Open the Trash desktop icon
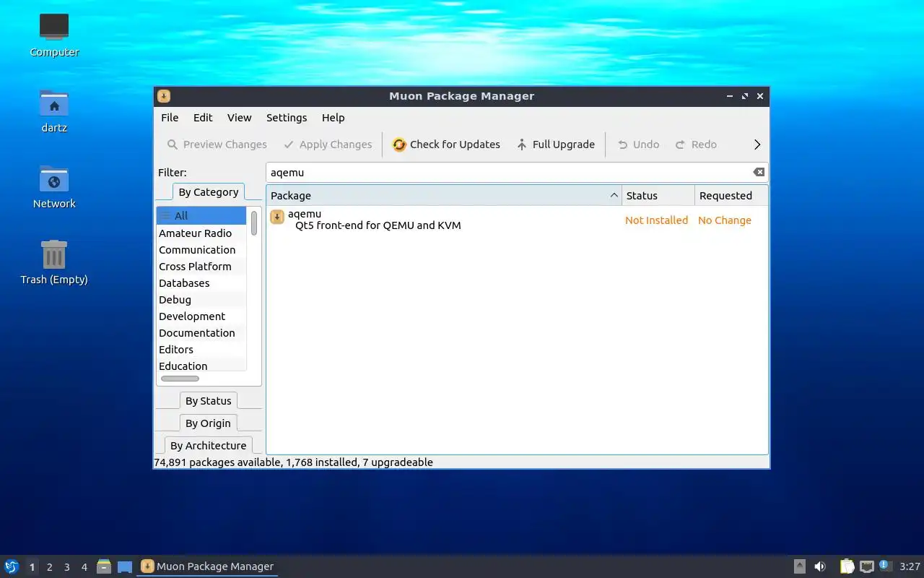 point(54,263)
